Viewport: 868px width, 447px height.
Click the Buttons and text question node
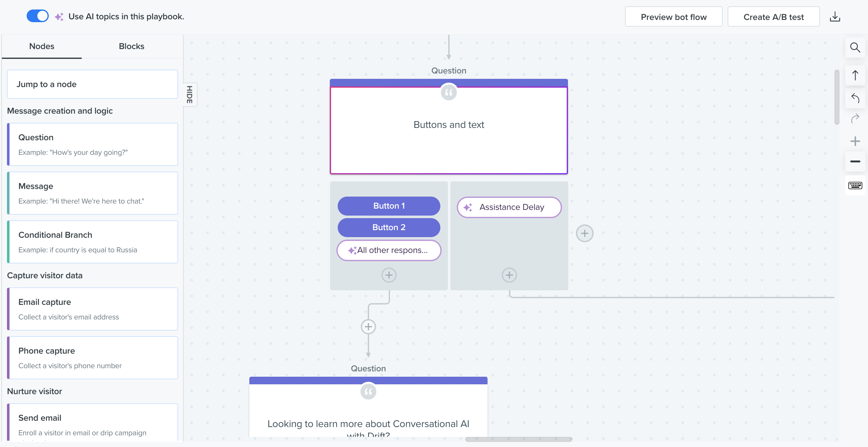point(449,127)
